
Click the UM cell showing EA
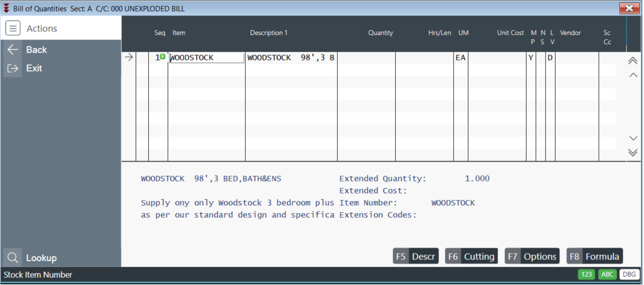[461, 57]
